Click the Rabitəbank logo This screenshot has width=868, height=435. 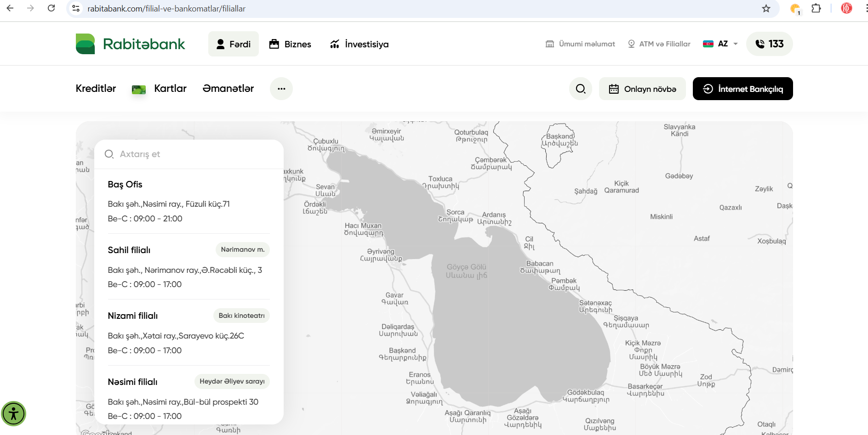pyautogui.click(x=131, y=44)
